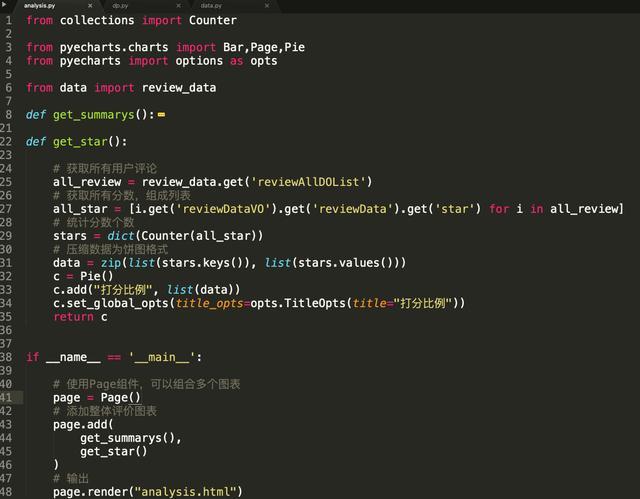
Task: Switch to the analysis.py tab
Action: point(39,6)
